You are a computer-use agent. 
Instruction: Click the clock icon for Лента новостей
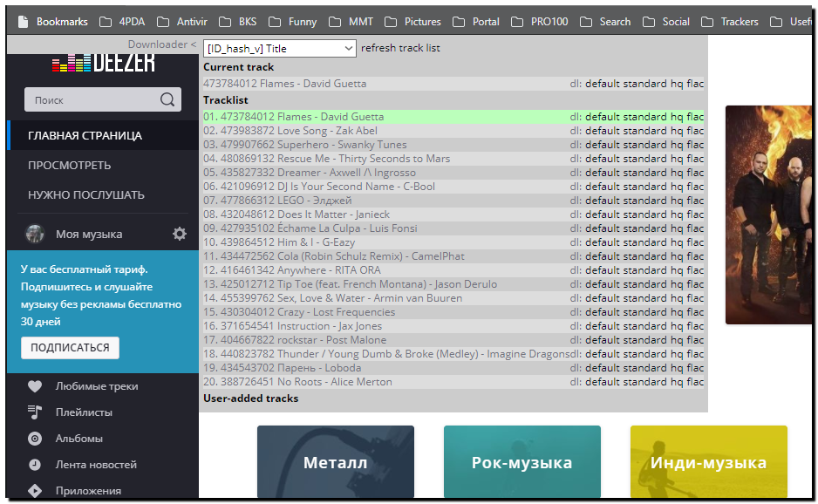coord(35,465)
